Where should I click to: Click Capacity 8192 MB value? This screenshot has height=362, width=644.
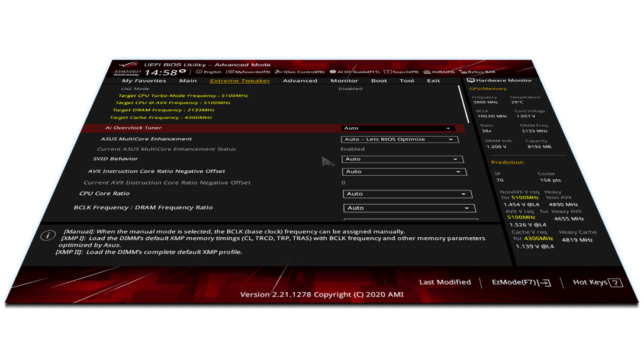point(539,147)
